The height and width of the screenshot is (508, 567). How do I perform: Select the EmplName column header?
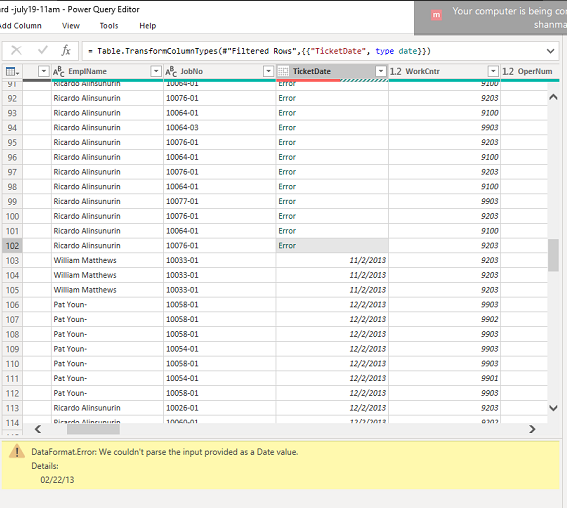[x=88, y=71]
